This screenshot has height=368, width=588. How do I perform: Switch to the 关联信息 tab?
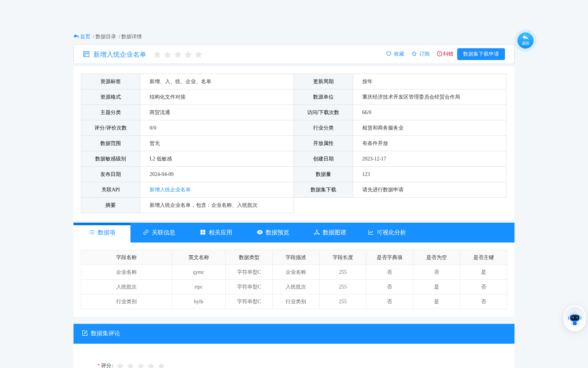pyautogui.click(x=159, y=233)
